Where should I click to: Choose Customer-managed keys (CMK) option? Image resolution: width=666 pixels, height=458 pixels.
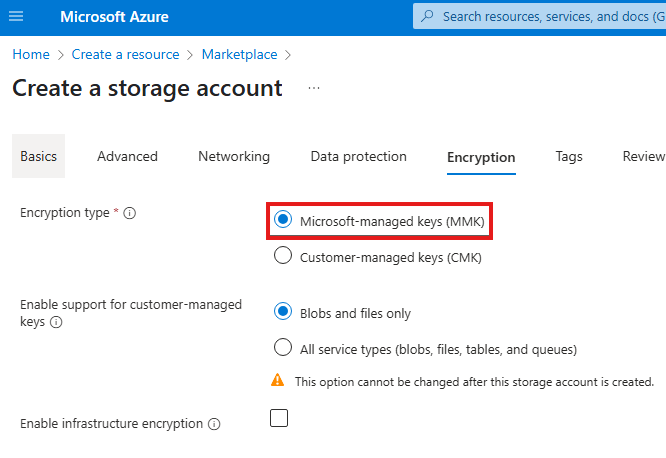click(283, 256)
